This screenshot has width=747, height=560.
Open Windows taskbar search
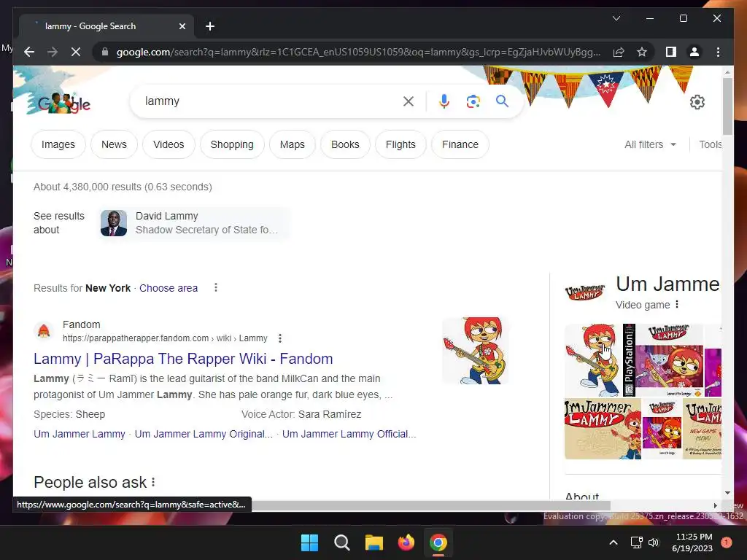point(341,542)
